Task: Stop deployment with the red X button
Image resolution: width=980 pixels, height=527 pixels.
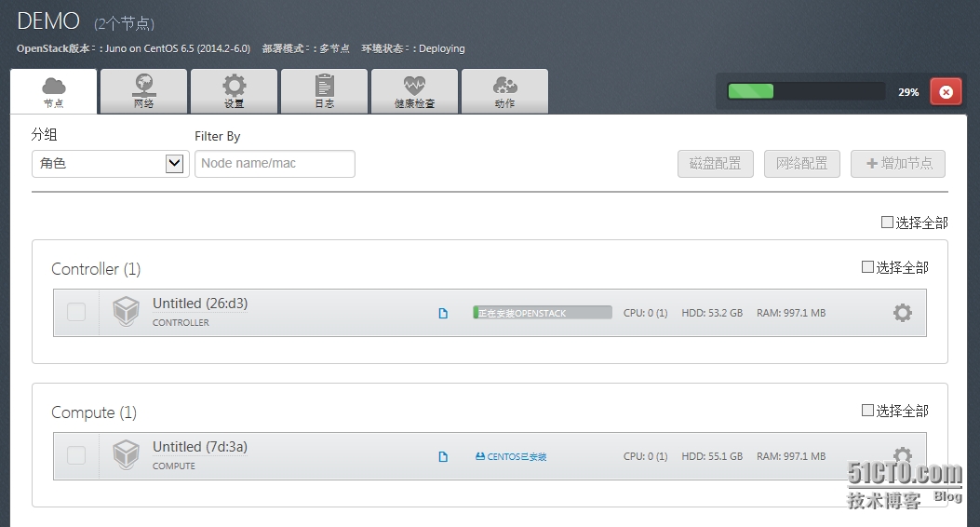Action: [946, 92]
